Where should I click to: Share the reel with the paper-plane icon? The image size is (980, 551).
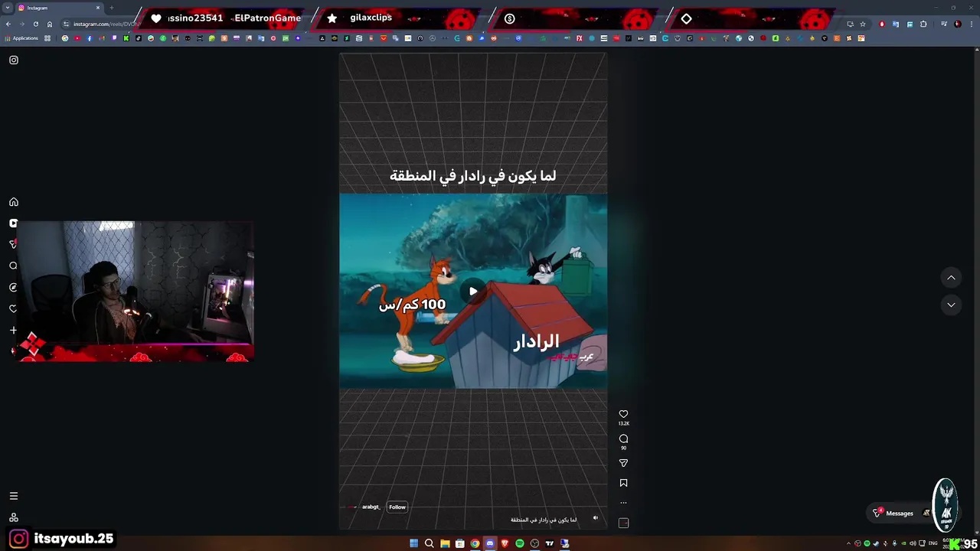pyautogui.click(x=623, y=463)
